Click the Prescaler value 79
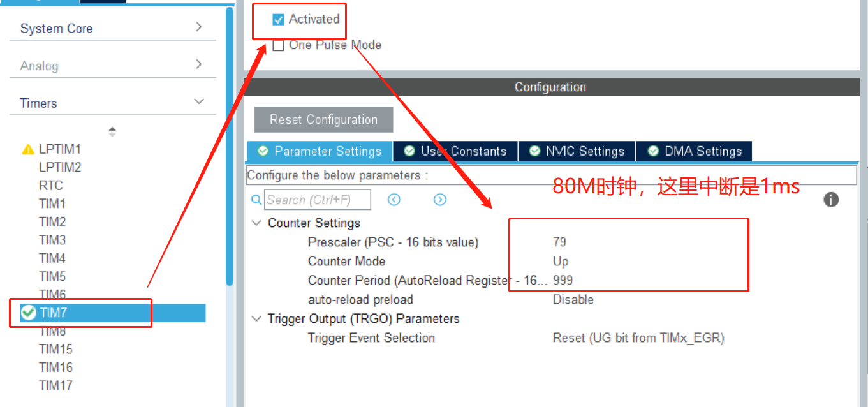The width and height of the screenshot is (868, 407). point(559,242)
